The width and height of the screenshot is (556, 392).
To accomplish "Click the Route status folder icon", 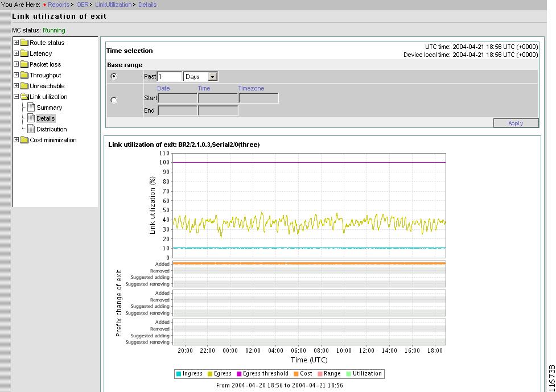I will [24, 43].
